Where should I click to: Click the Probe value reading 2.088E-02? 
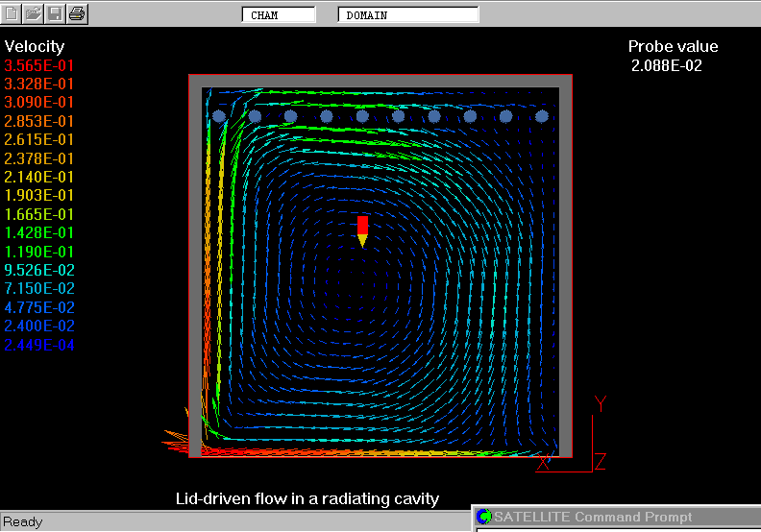667,65
